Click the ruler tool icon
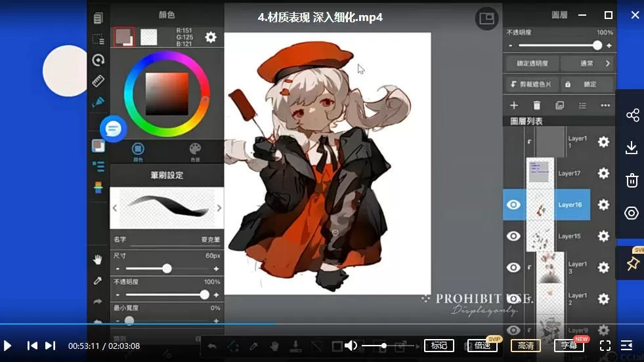This screenshot has height=362, width=644. (x=98, y=81)
